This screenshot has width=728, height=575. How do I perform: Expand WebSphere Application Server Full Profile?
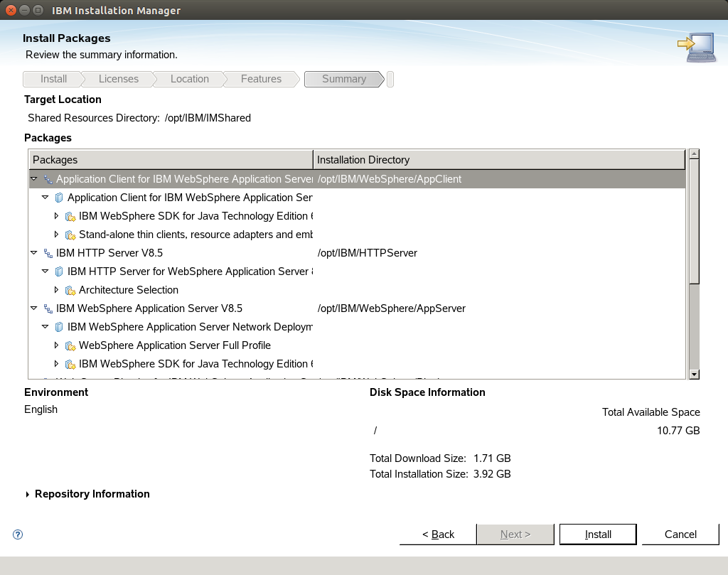[x=56, y=345]
